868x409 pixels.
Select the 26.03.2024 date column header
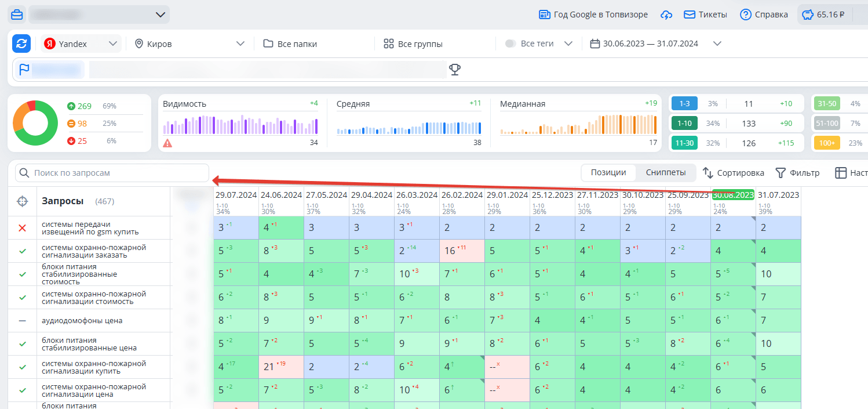point(417,195)
